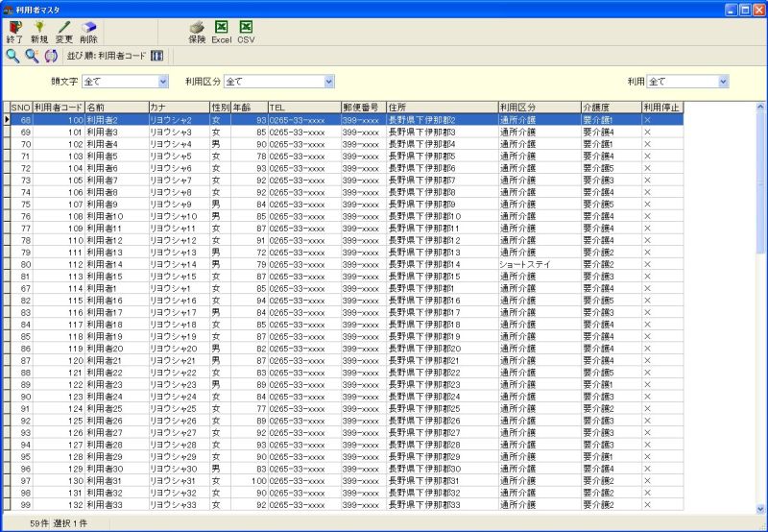Click the vertical scrollbar up arrow
Screen dimensions: 768x532
760,107
